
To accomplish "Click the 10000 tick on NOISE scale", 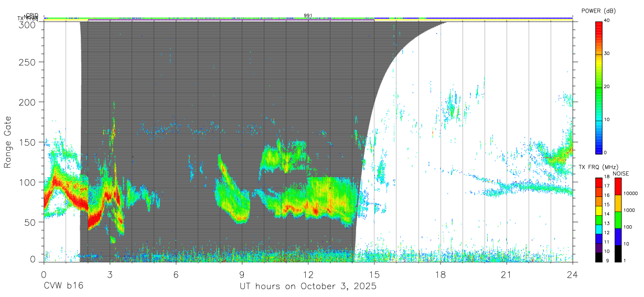I will 631,193.
